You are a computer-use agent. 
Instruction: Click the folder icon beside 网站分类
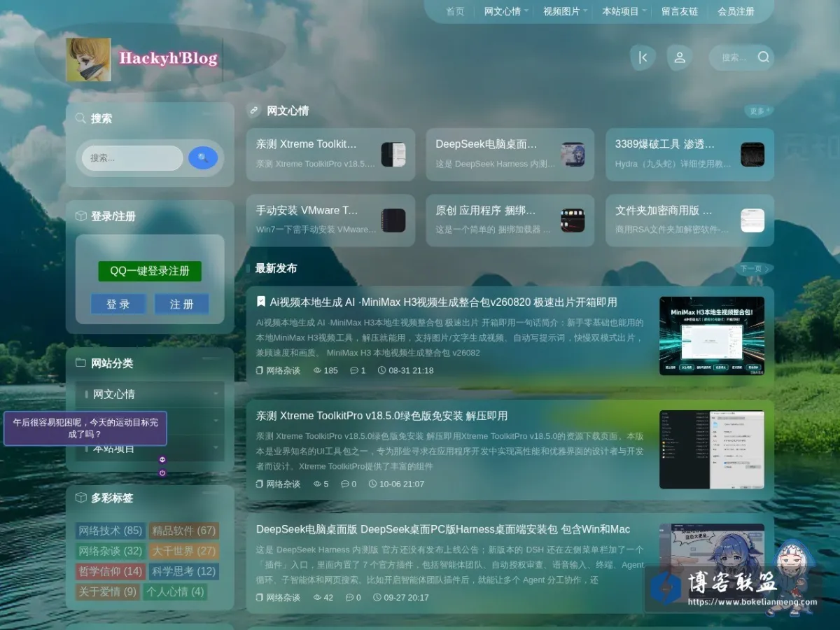point(80,363)
